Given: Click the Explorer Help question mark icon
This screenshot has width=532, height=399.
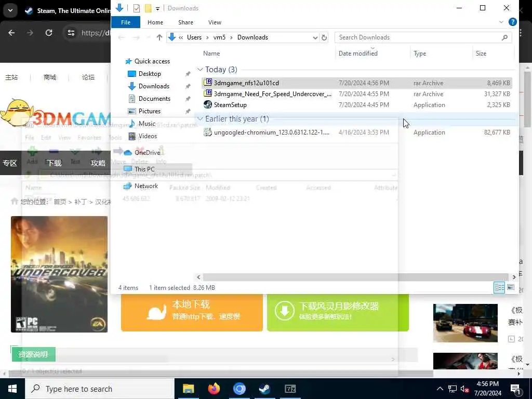Looking at the screenshot, I should pos(512,22).
